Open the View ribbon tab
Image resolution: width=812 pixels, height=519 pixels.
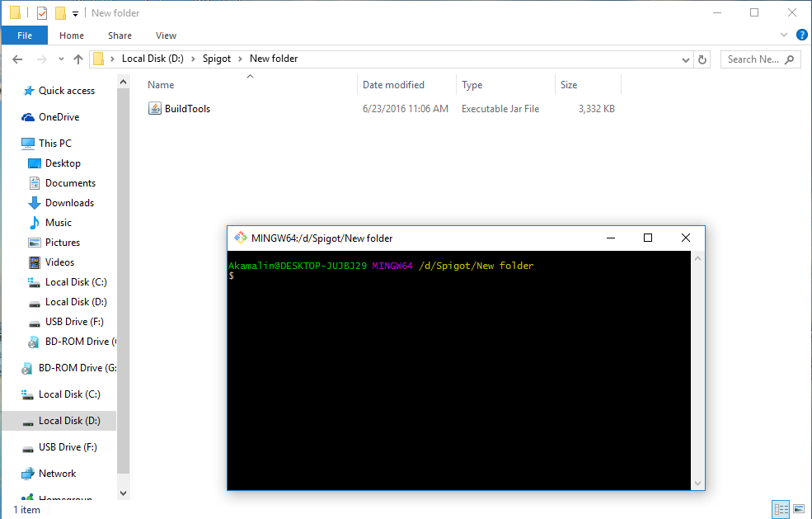[166, 35]
